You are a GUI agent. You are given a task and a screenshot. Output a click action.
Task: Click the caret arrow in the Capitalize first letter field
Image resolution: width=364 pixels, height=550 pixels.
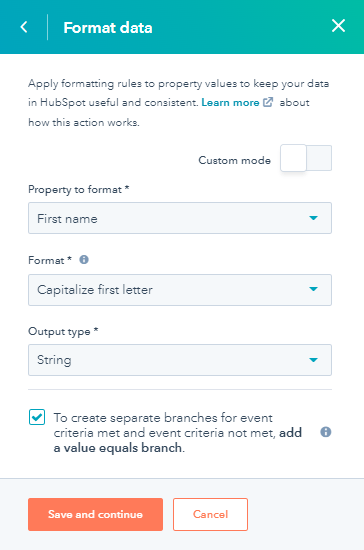click(x=314, y=289)
